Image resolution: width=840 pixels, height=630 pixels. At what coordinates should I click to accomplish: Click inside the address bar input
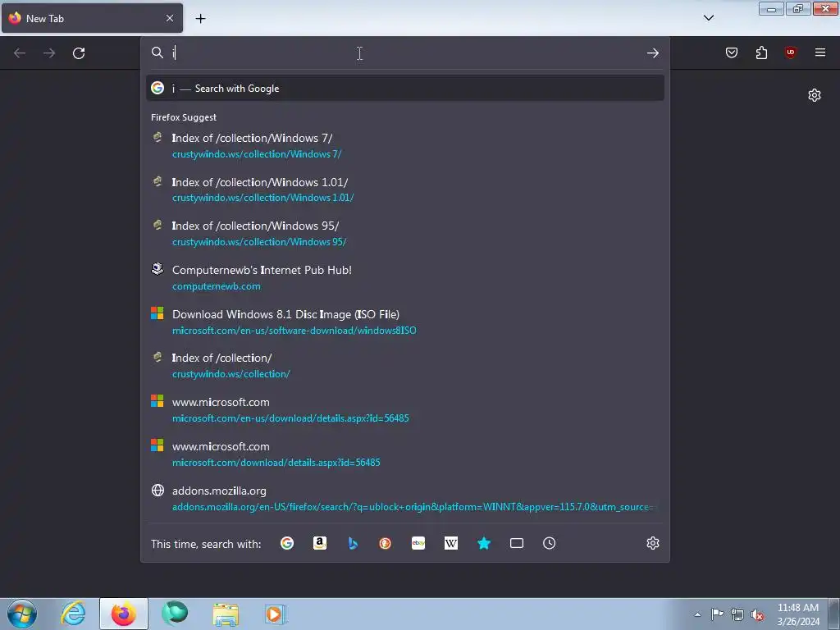pos(405,53)
